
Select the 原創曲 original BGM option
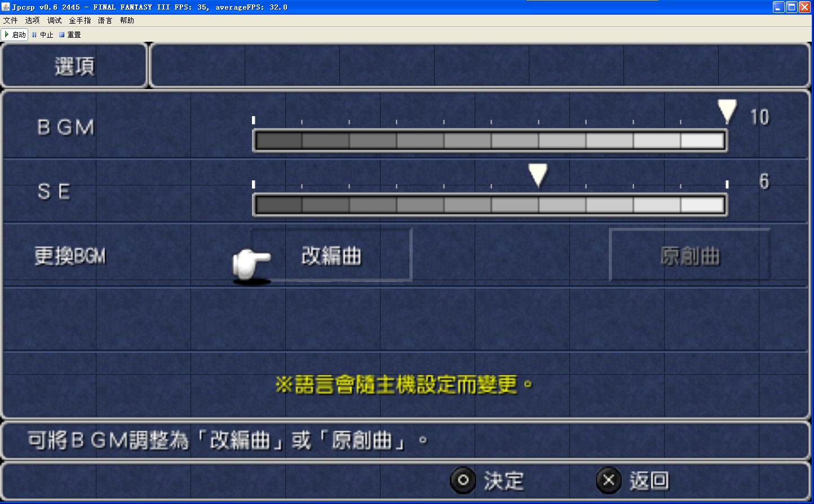689,255
